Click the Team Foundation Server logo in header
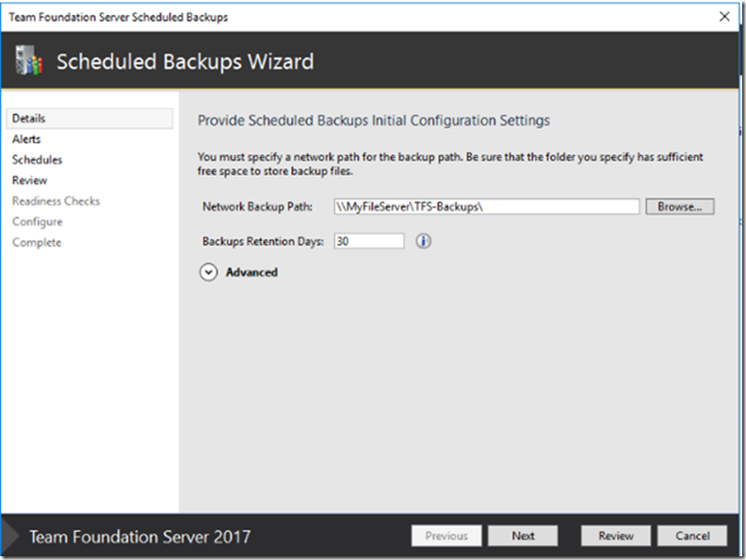This screenshot has height=560, width=746. click(28, 62)
